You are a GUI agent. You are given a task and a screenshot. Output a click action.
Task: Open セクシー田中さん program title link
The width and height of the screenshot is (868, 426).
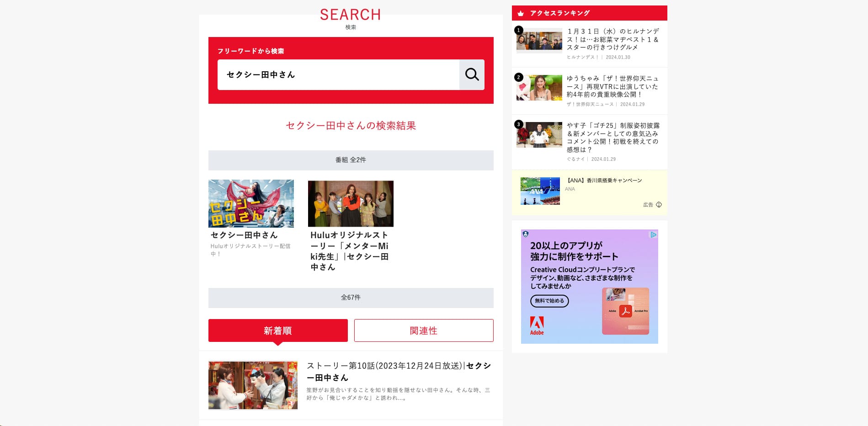[244, 235]
